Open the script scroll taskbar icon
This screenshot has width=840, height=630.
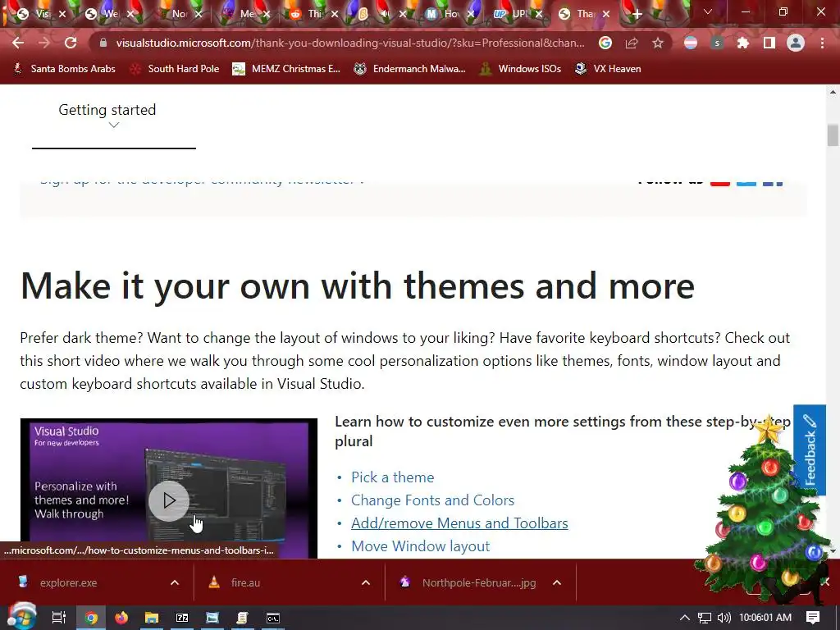click(242, 618)
